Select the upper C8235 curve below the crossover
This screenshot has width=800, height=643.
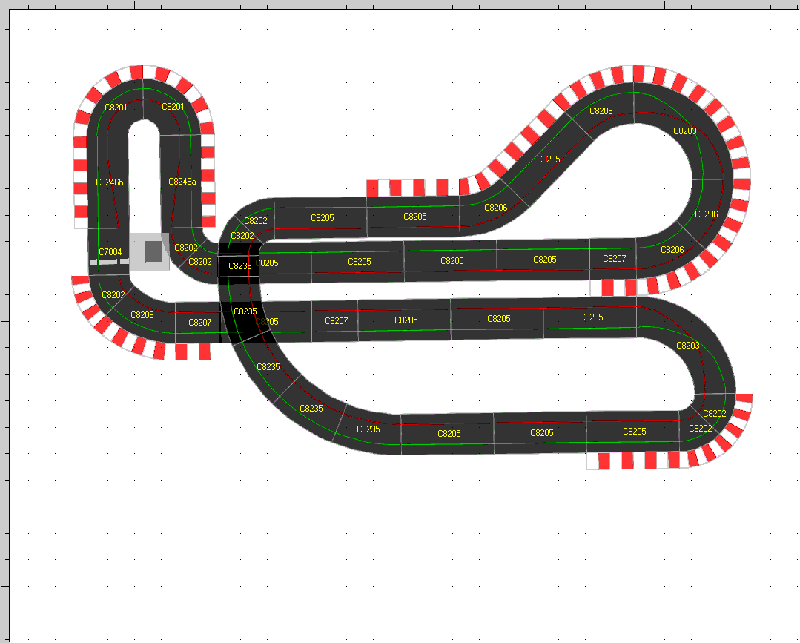pos(268,367)
